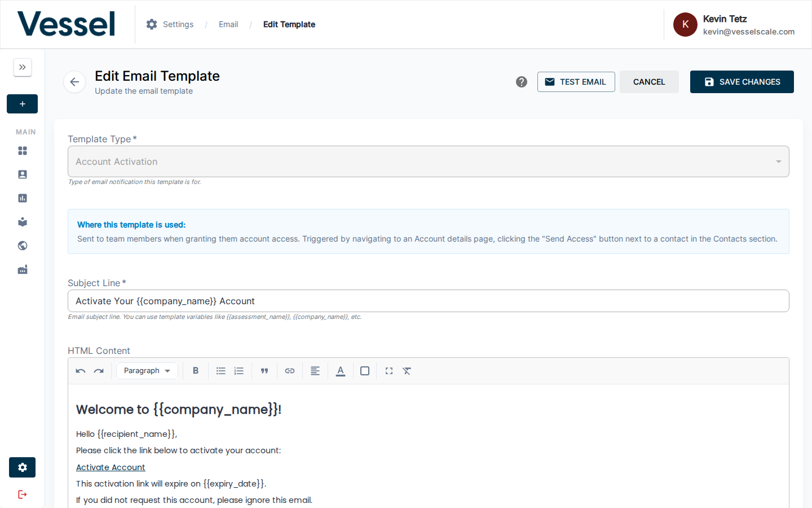This screenshot has height=508, width=812.
Task: Click the 'Where this template is used' heading
Action: [131, 225]
